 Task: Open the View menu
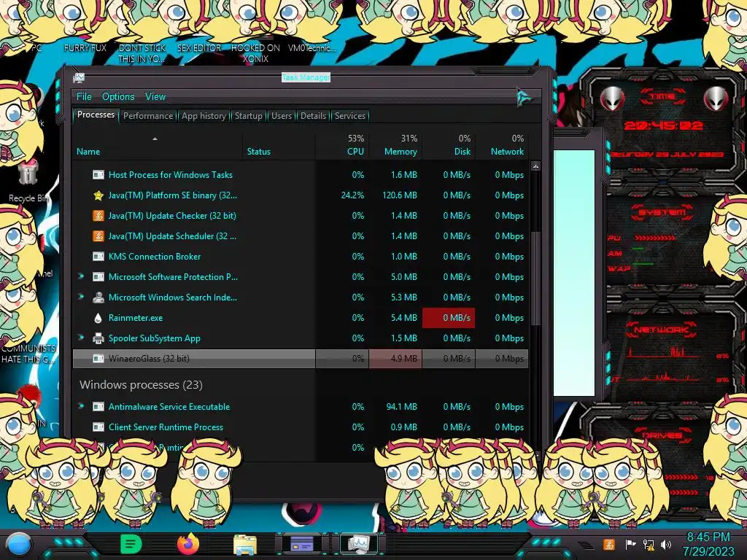point(155,97)
